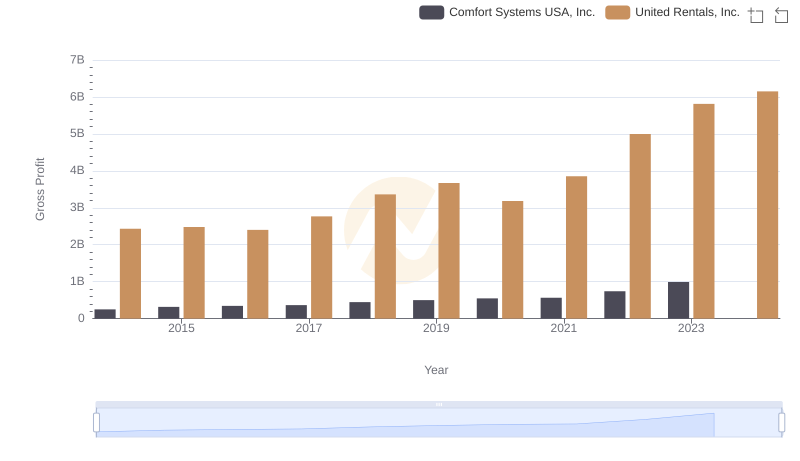The height and width of the screenshot is (461, 800).
Task: Click the Gross Profit axis title
Action: tap(40, 189)
